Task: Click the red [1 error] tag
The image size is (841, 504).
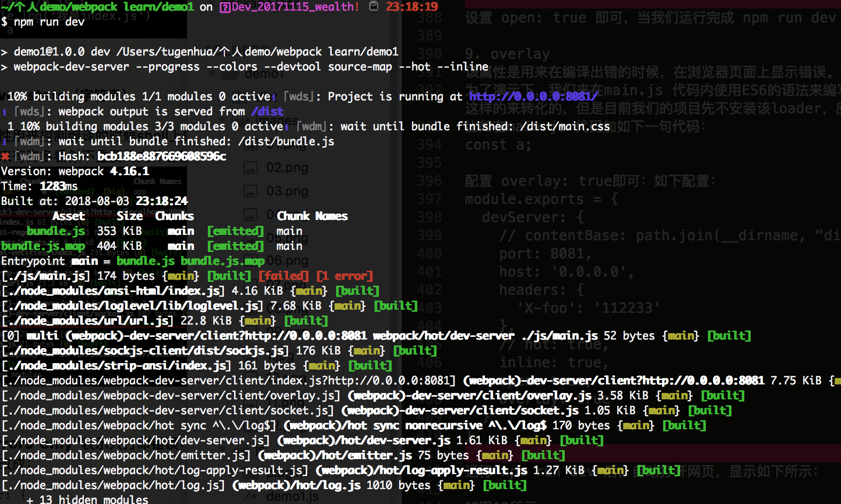Action: pos(345,276)
